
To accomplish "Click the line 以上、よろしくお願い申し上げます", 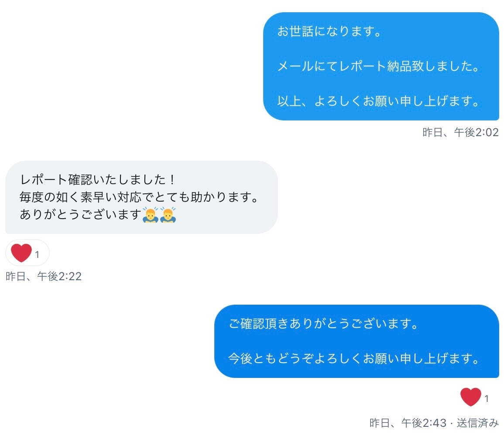I will pos(378,101).
